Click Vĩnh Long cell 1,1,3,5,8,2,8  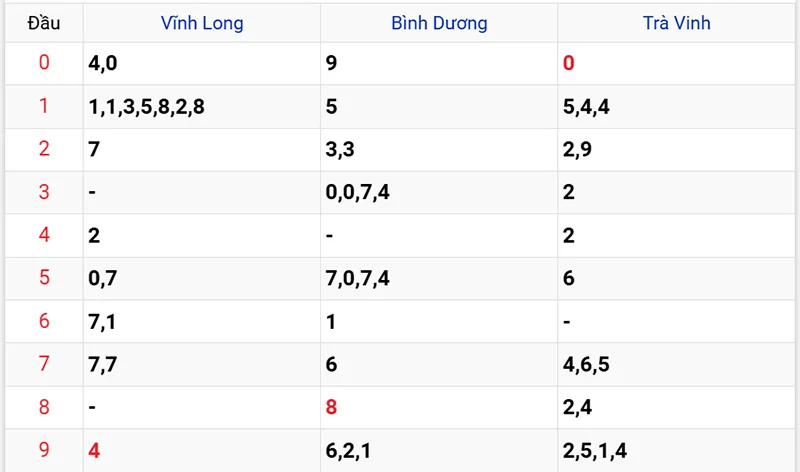click(x=146, y=107)
